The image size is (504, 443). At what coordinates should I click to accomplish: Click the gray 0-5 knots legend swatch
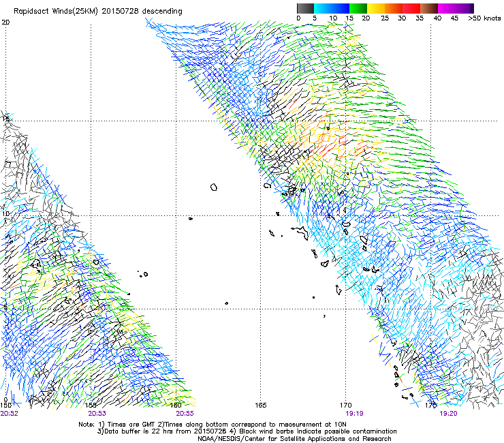pyautogui.click(x=305, y=8)
